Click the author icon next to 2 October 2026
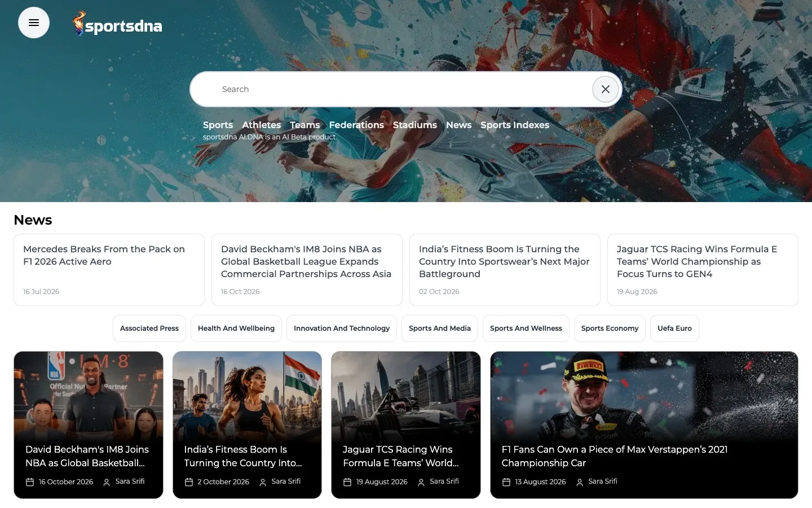The width and height of the screenshot is (812, 508). (263, 482)
